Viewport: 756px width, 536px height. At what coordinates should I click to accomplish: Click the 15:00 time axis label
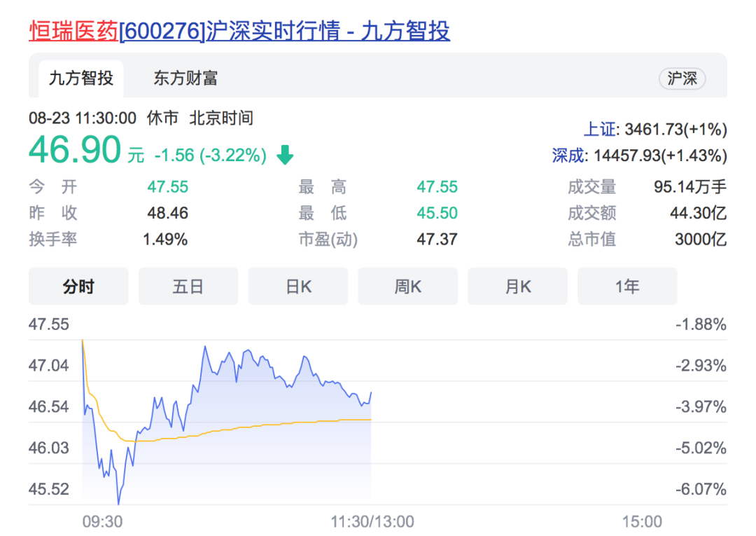click(642, 521)
